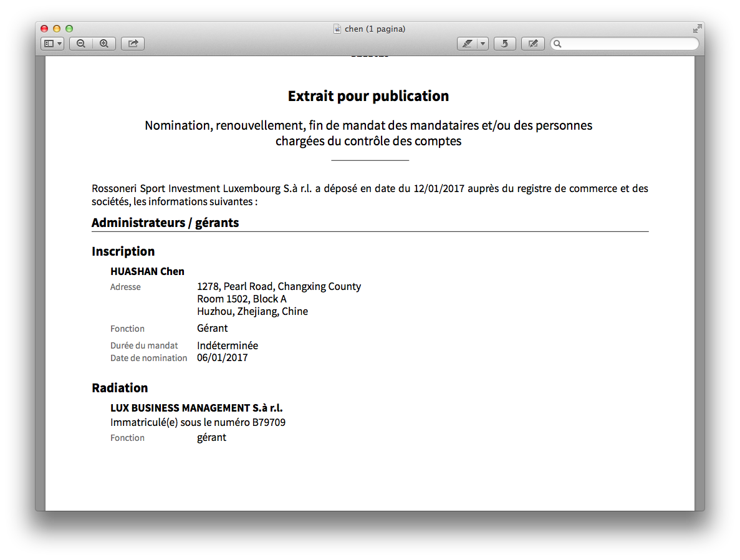Click the window title 'chen (1 pagina)'
The height and width of the screenshot is (560, 740).
pos(375,29)
